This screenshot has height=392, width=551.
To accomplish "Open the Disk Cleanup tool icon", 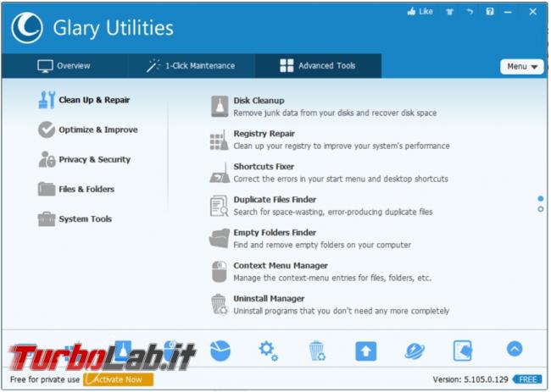I will tap(220, 107).
